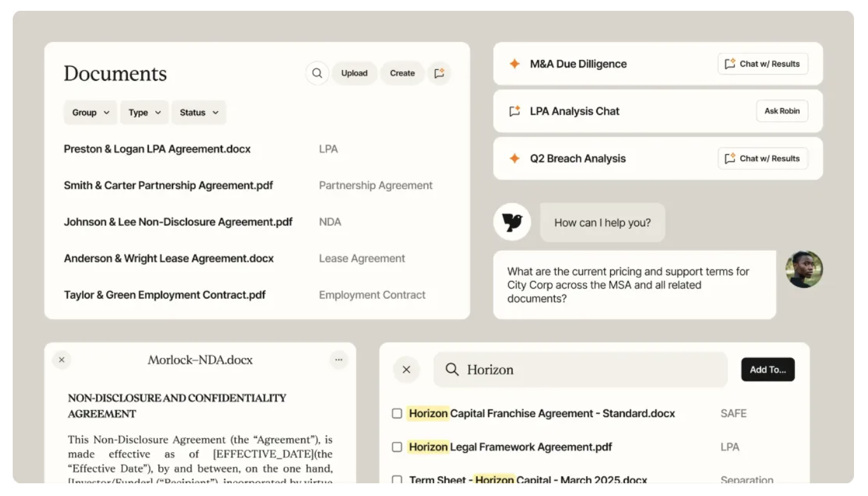Expand the Group filter dropdown
The width and height of the screenshot is (868, 496).
(90, 113)
